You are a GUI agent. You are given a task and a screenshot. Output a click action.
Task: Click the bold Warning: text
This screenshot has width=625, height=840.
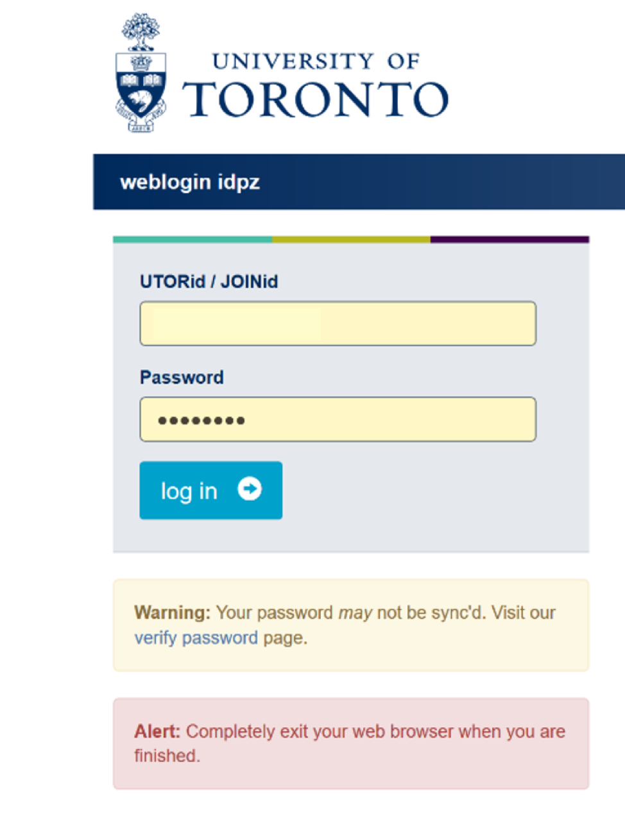click(x=172, y=612)
